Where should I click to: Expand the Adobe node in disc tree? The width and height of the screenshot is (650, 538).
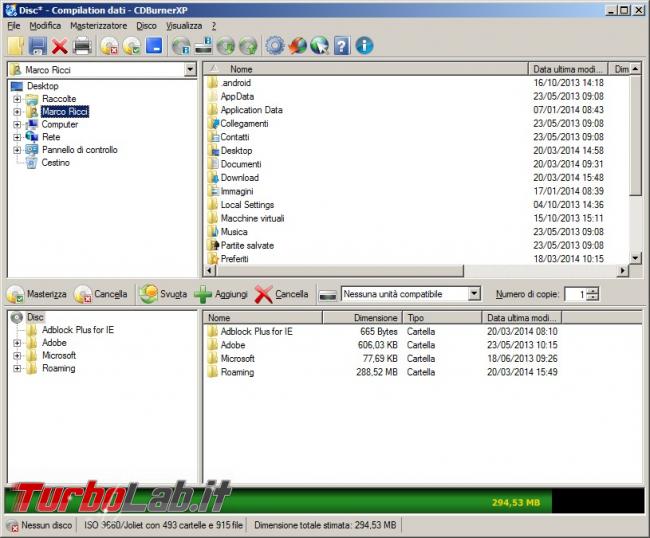(x=17, y=343)
